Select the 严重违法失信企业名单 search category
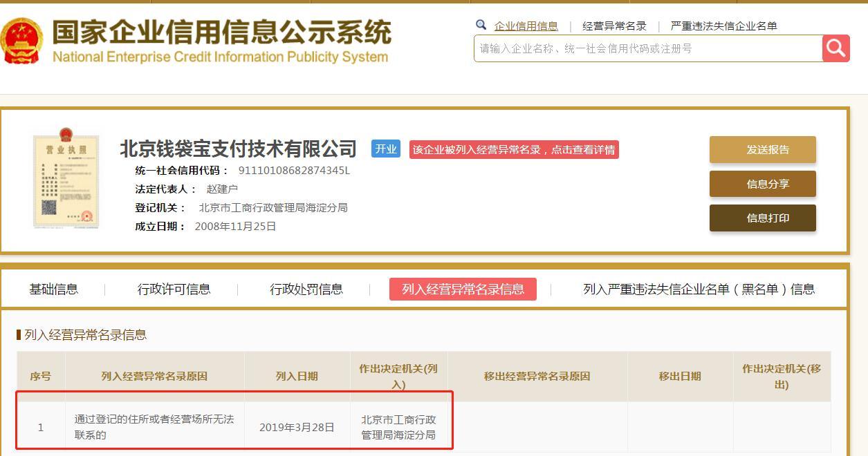This screenshot has width=868, height=456. pos(723,26)
